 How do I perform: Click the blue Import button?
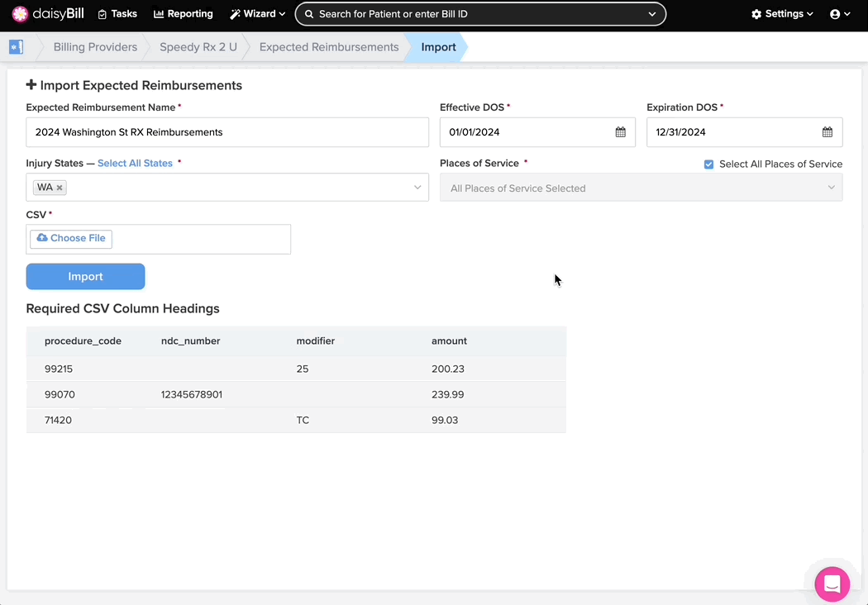click(x=85, y=276)
